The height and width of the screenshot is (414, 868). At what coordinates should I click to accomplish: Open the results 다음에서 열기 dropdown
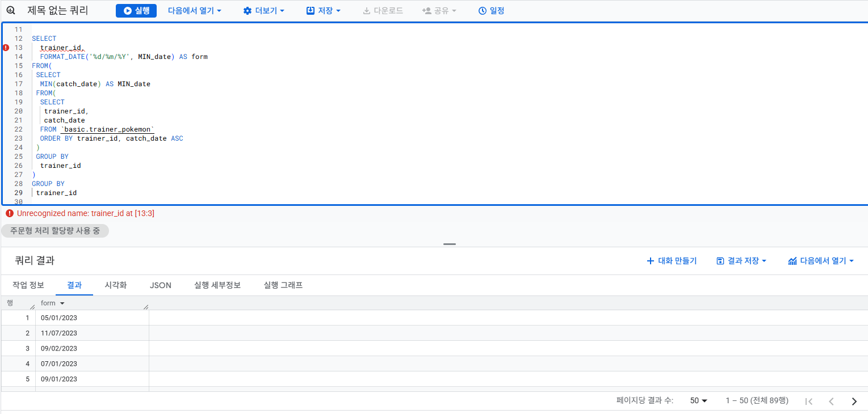(x=821, y=261)
